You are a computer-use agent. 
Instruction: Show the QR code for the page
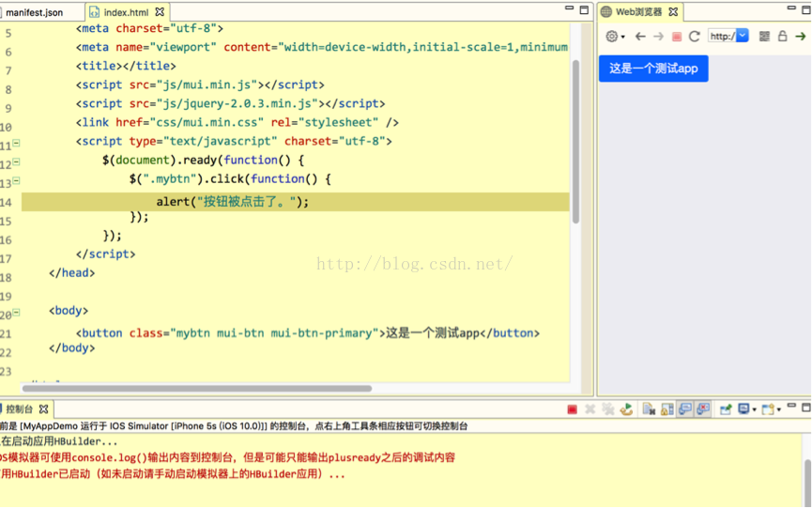click(764, 36)
